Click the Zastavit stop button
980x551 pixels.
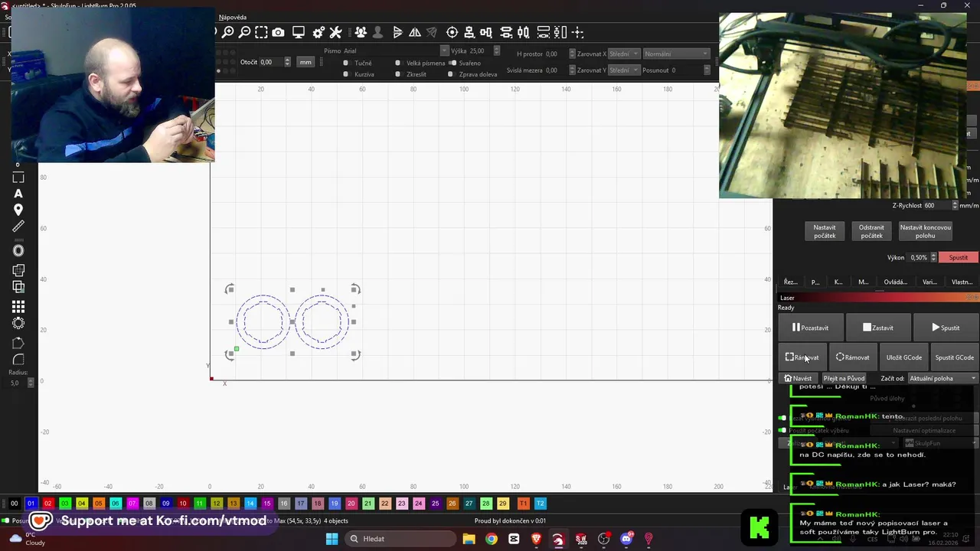878,328
